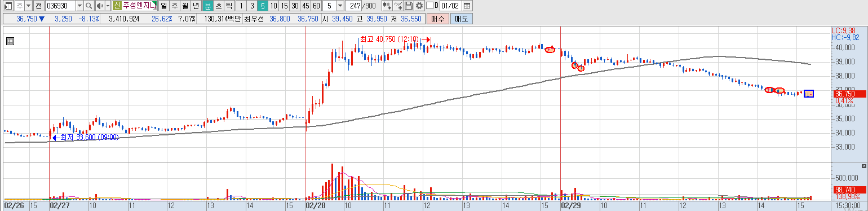Screen dimensions: 868x211
Task: Click the green 신 badge icon
Action: click(117, 6)
